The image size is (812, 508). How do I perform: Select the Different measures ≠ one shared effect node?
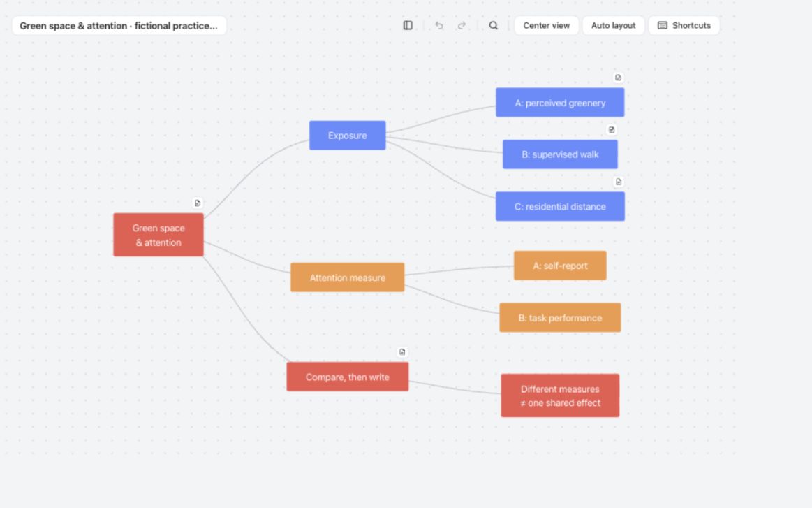click(x=560, y=395)
